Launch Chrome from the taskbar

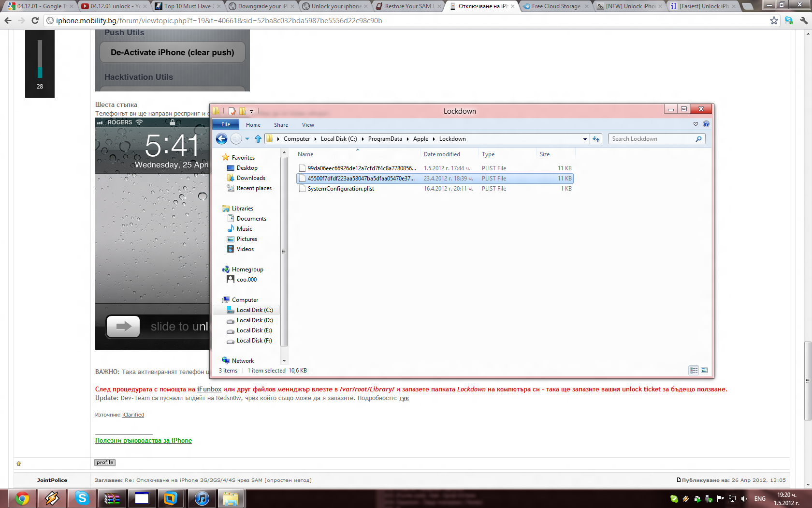22,498
